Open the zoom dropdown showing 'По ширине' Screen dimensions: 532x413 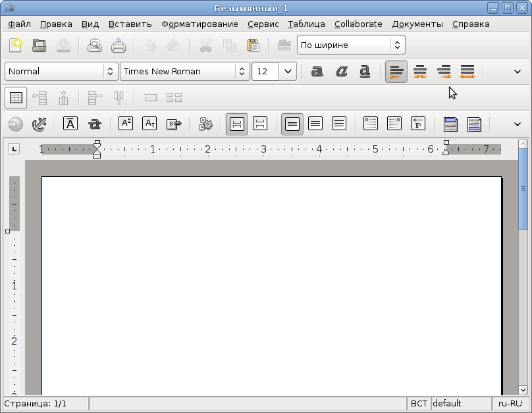coord(396,45)
